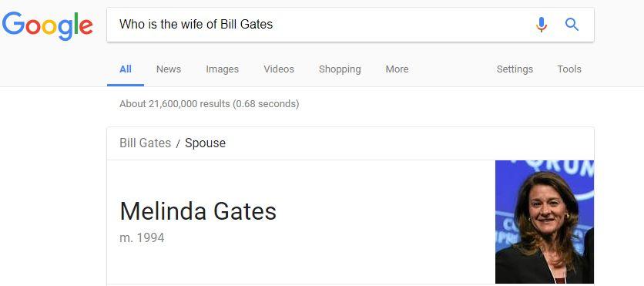Click the Spouse breadcrumb label
The width and height of the screenshot is (644, 286).
coord(205,143)
